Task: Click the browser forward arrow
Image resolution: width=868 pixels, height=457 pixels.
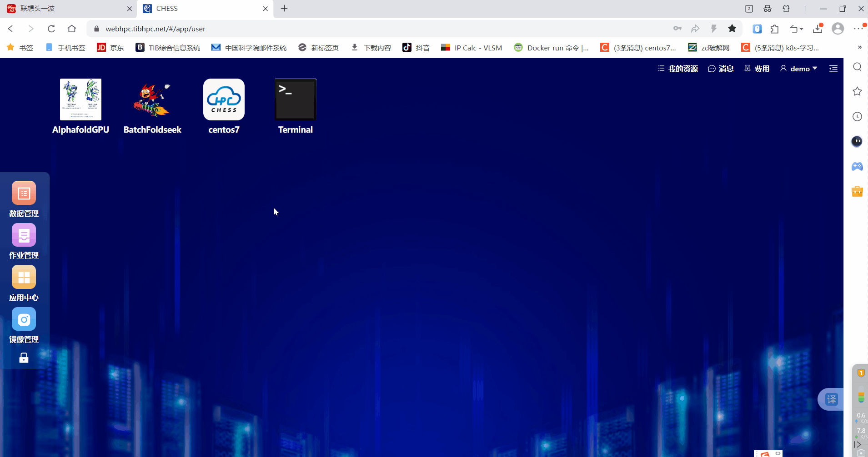Action: point(31,29)
